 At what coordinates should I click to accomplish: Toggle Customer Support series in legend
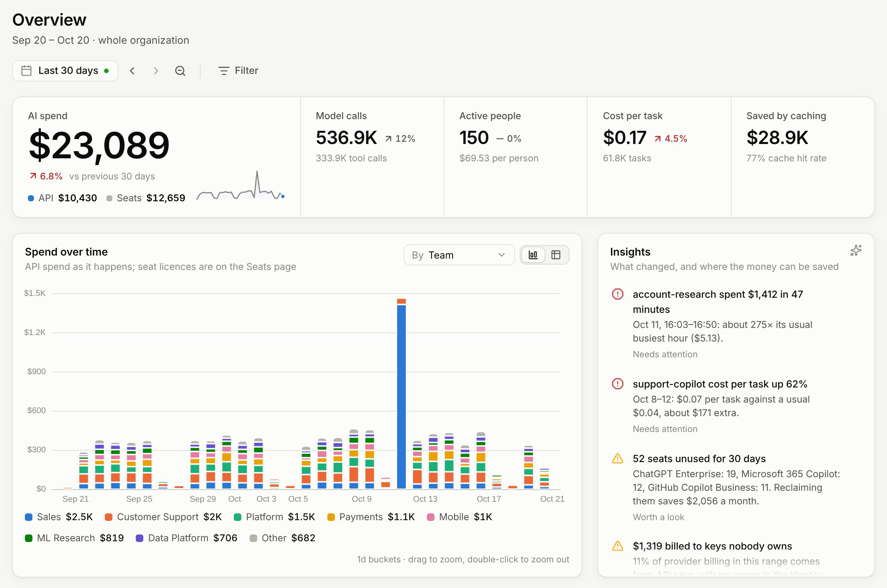pos(163,517)
